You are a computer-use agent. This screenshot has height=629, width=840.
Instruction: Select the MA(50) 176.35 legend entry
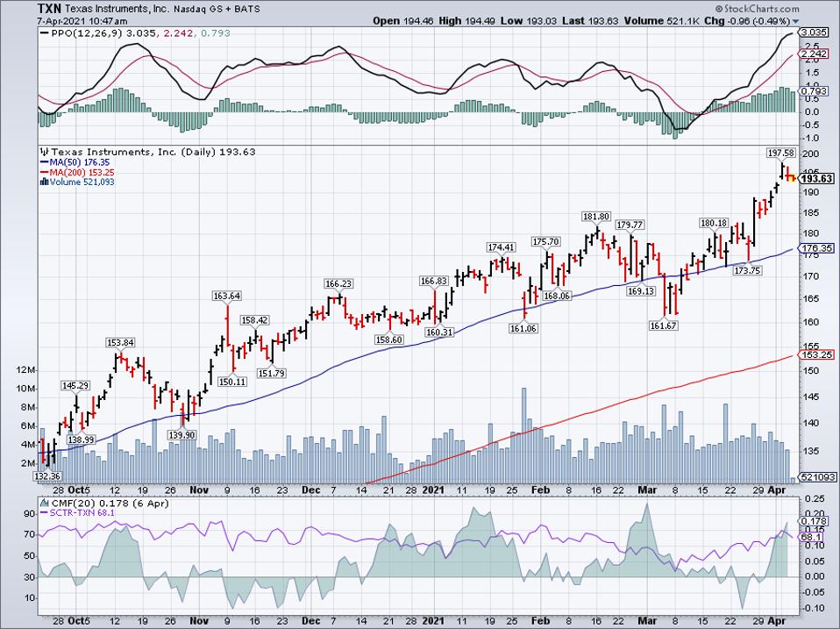pos(75,162)
